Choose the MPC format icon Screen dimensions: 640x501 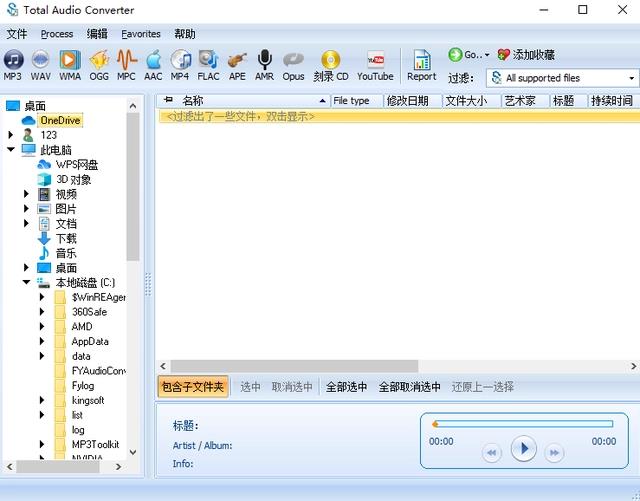(127, 65)
